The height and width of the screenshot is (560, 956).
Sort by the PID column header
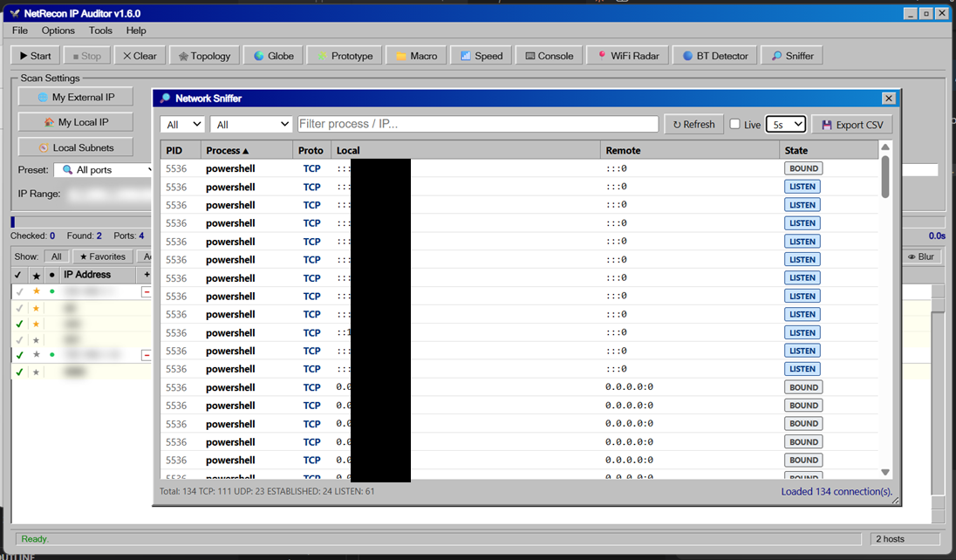click(181, 150)
